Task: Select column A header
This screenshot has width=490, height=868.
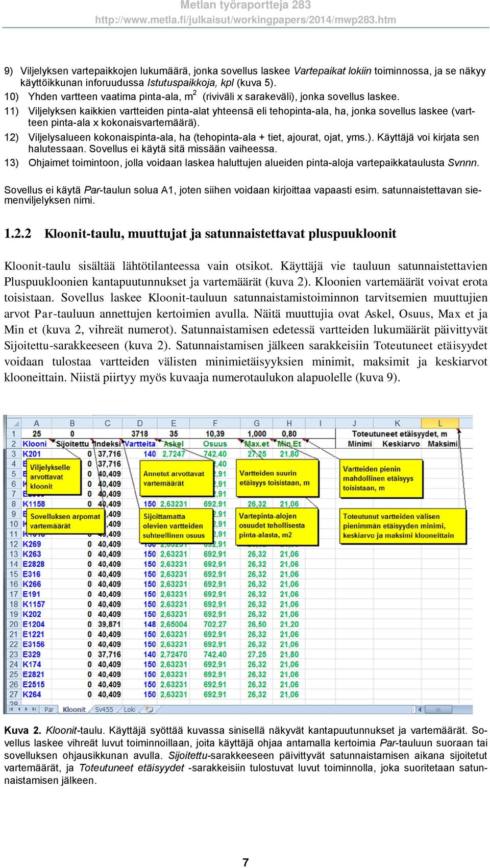Action: point(36,423)
